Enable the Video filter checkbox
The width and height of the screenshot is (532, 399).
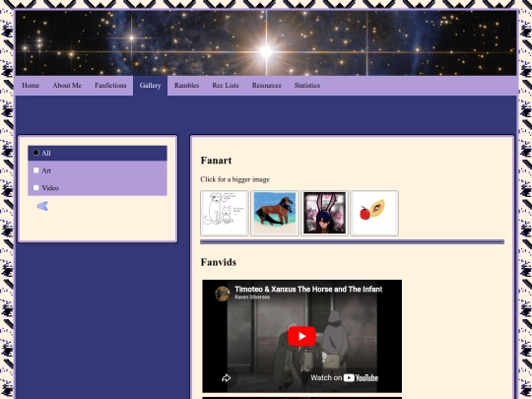pyautogui.click(x=36, y=187)
